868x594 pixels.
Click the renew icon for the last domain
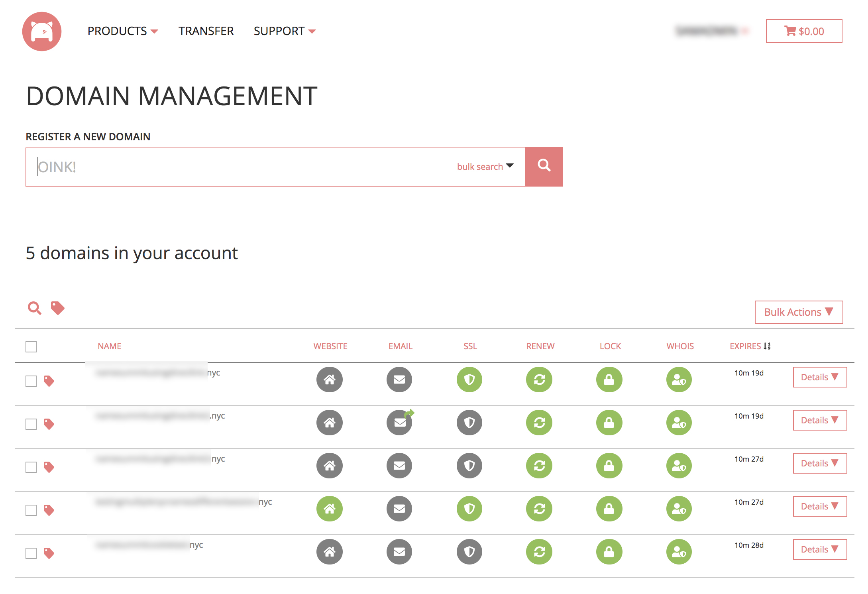click(539, 552)
